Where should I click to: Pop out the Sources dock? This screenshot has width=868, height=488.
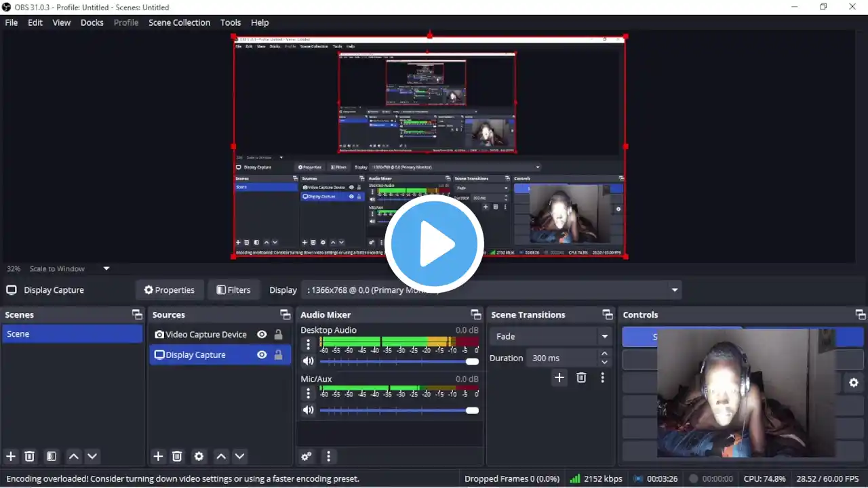coord(285,314)
